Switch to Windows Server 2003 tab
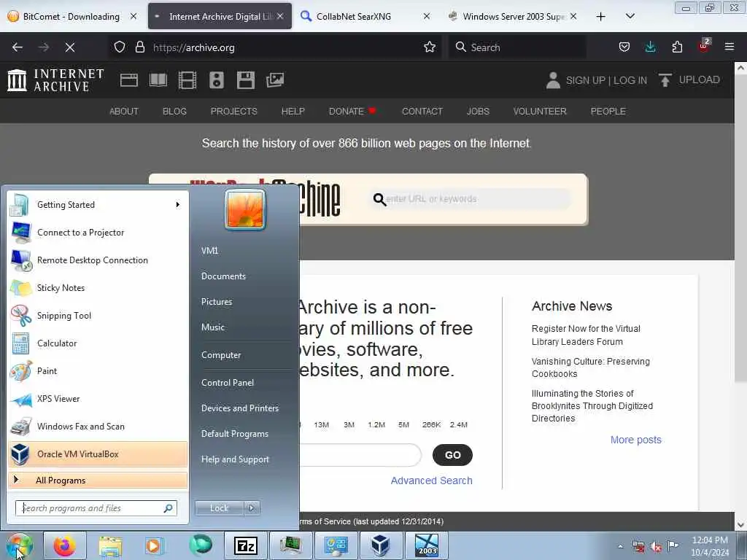747x560 pixels. click(x=513, y=16)
